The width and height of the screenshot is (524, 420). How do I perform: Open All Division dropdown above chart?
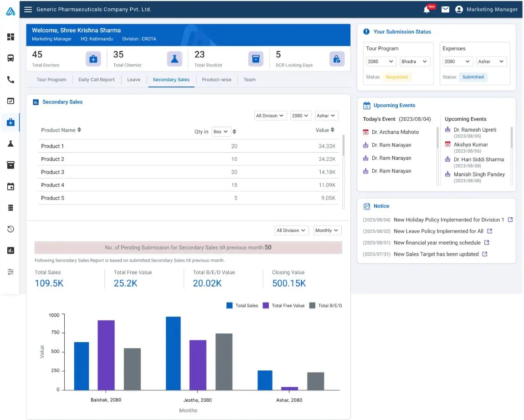[292, 230]
